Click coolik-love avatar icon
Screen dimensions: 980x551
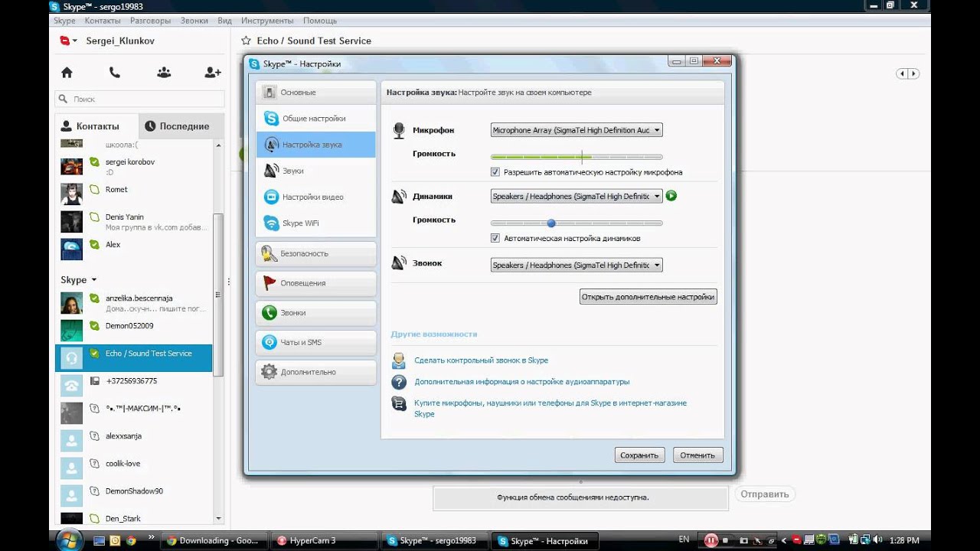coord(71,468)
